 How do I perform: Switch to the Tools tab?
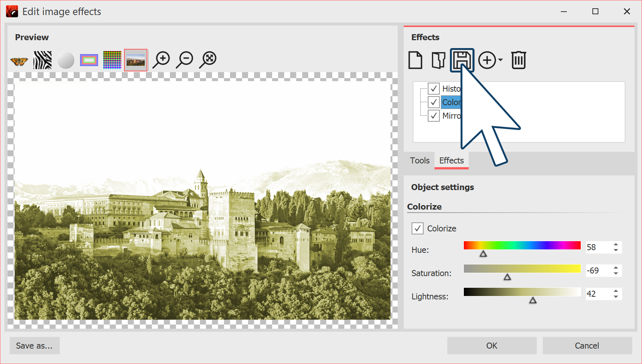(x=420, y=160)
